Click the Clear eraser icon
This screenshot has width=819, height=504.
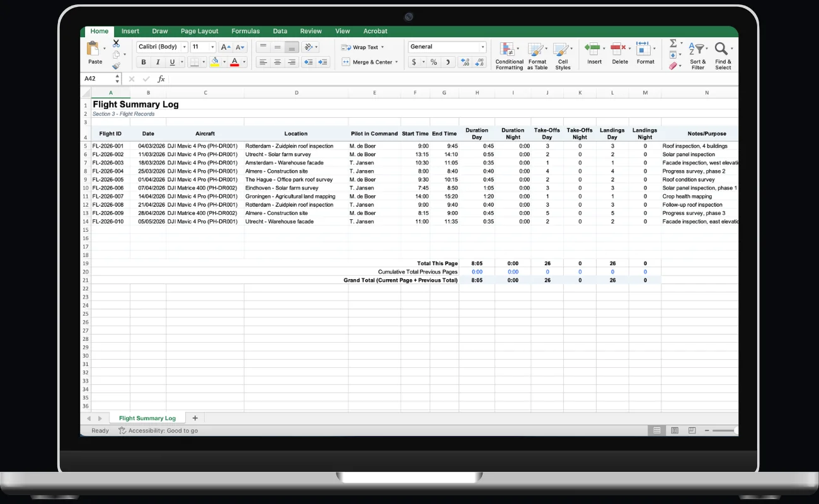coord(673,66)
